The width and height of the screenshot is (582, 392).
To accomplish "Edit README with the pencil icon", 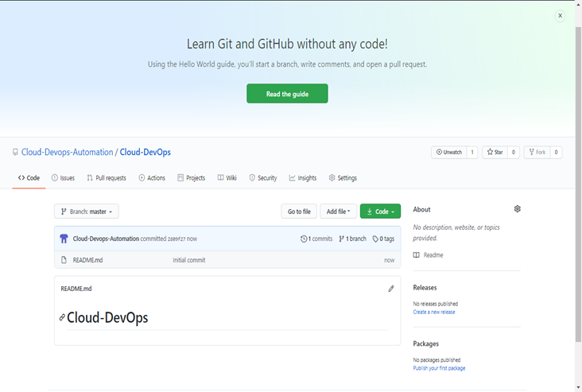I will (x=391, y=289).
